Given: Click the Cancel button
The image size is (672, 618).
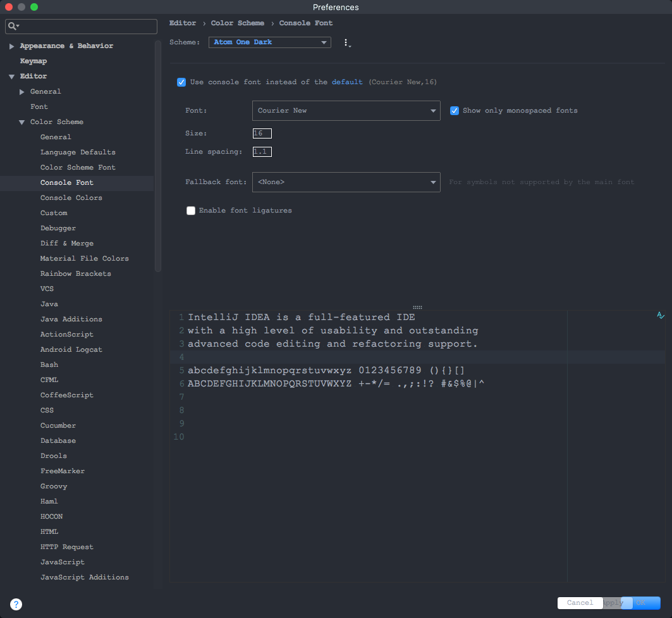Looking at the screenshot, I should pos(580,603).
